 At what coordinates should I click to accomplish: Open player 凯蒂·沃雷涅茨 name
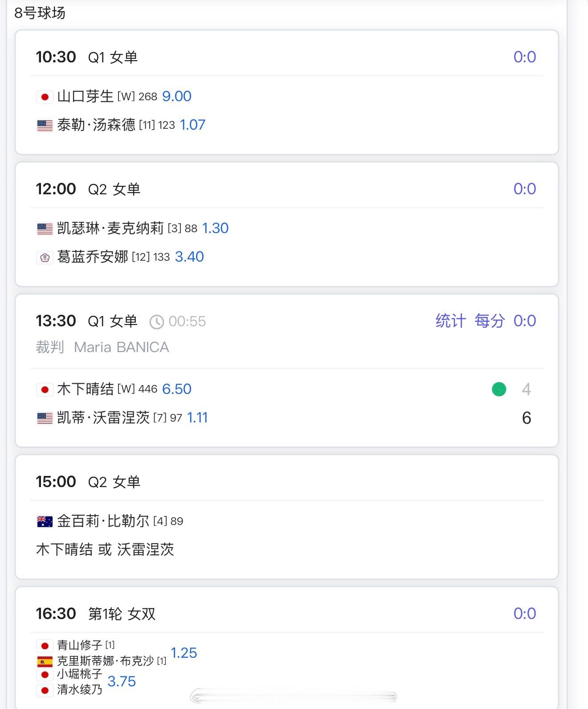click(x=103, y=418)
